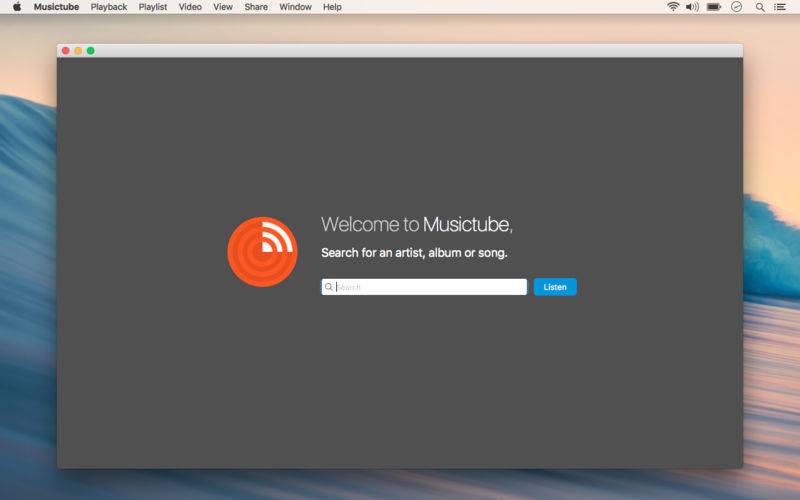Open Notification Center list icon
The image size is (800, 500).
tap(780, 7)
